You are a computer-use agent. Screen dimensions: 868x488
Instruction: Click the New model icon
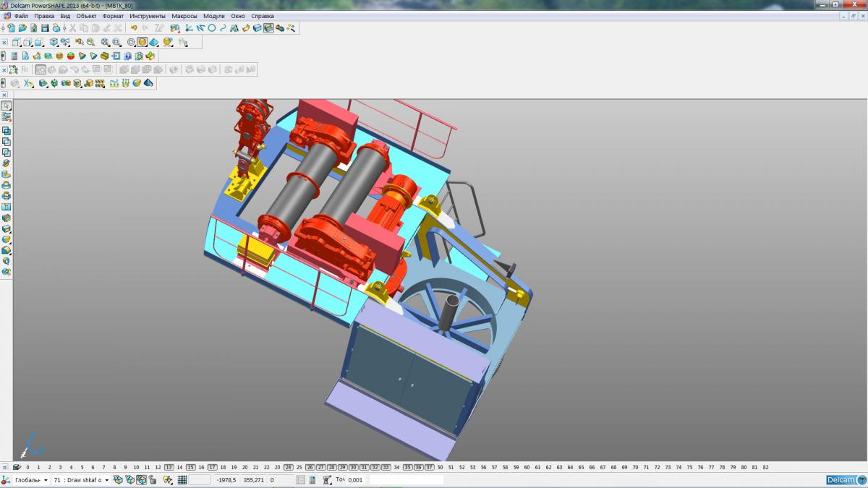[12, 28]
